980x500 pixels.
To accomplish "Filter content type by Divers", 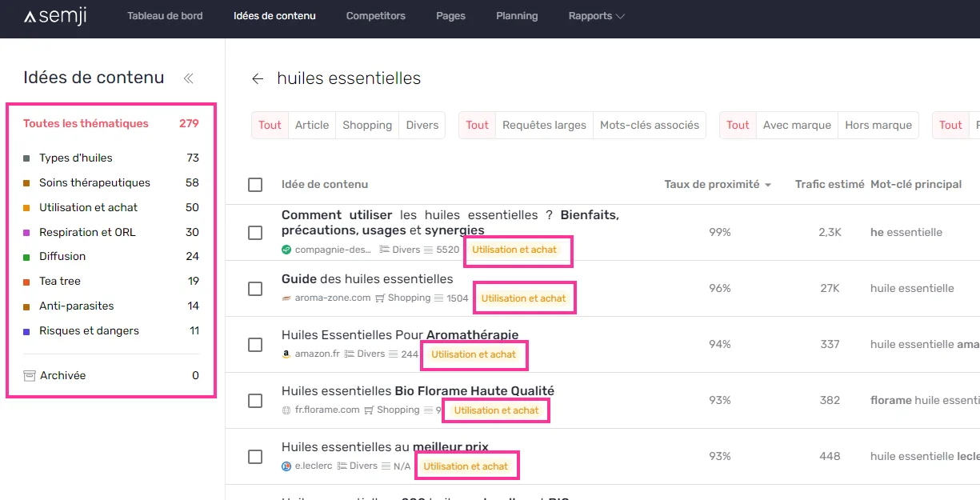I will (422, 125).
